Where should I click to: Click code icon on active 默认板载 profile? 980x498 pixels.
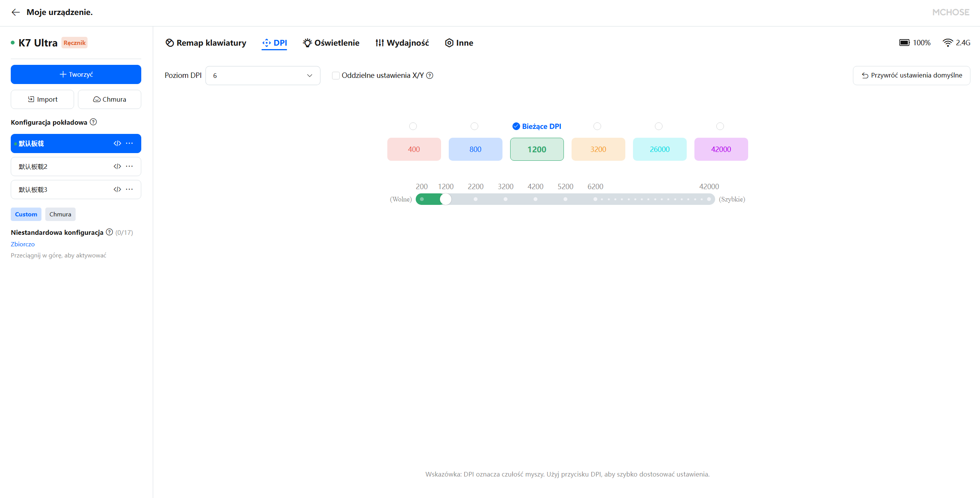coord(117,143)
